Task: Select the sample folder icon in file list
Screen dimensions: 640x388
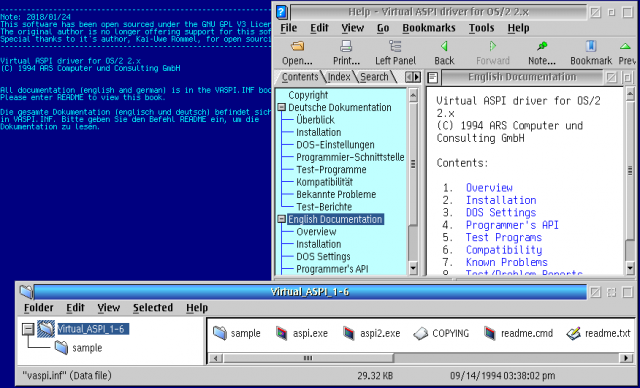Action: coord(220,333)
